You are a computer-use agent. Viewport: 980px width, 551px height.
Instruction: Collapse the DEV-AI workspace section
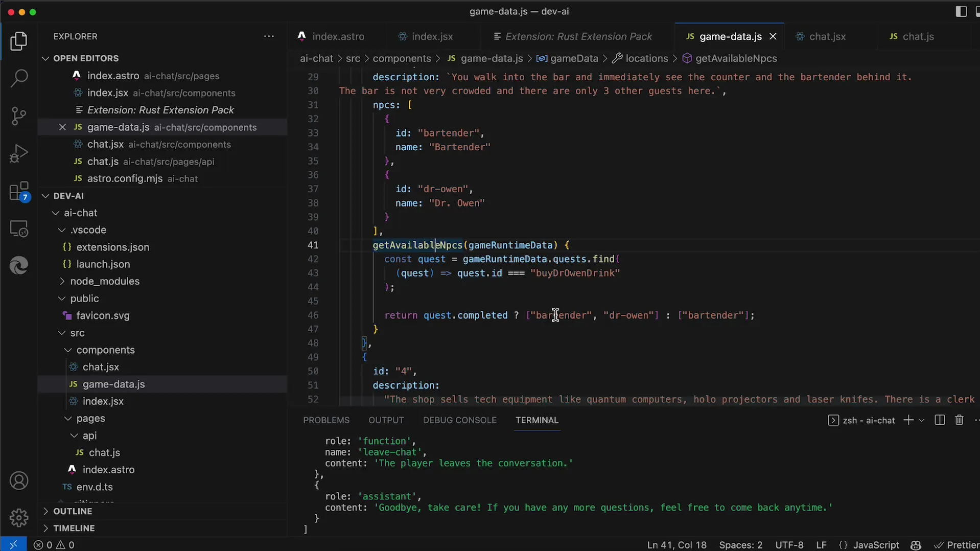click(45, 196)
